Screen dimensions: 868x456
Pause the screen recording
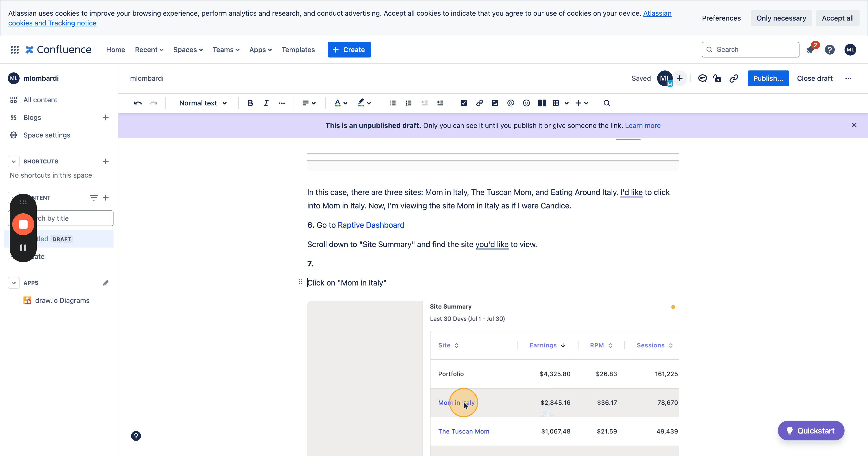click(23, 248)
